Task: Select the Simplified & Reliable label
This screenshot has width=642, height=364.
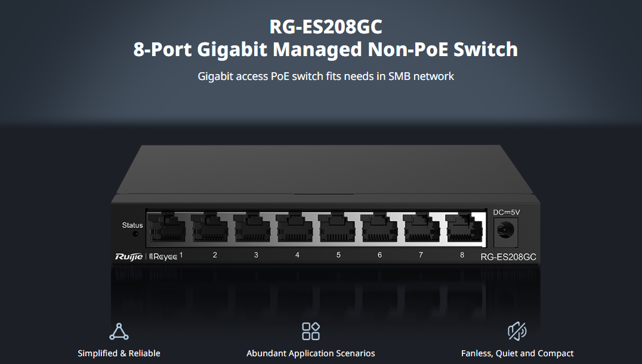Action: (x=119, y=353)
